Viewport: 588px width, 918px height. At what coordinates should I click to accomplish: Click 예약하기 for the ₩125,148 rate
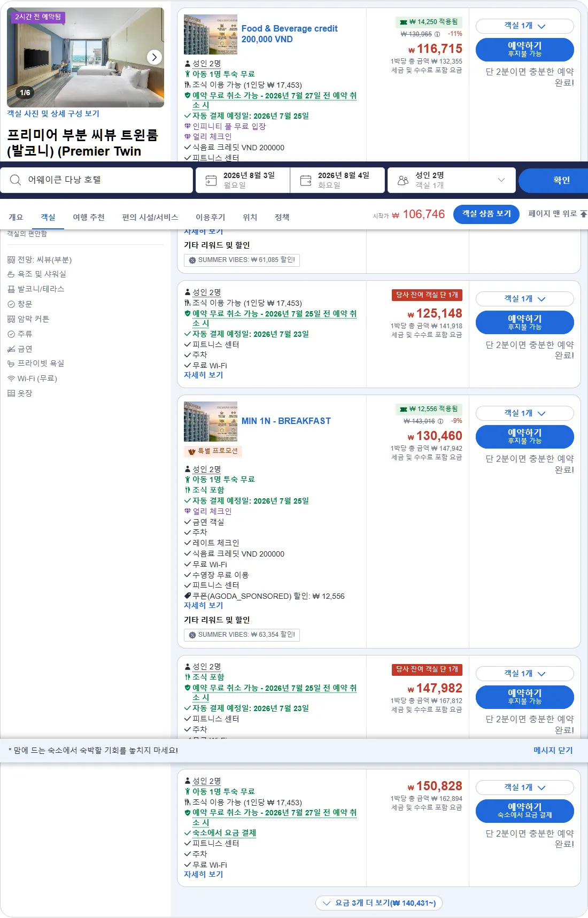click(524, 322)
